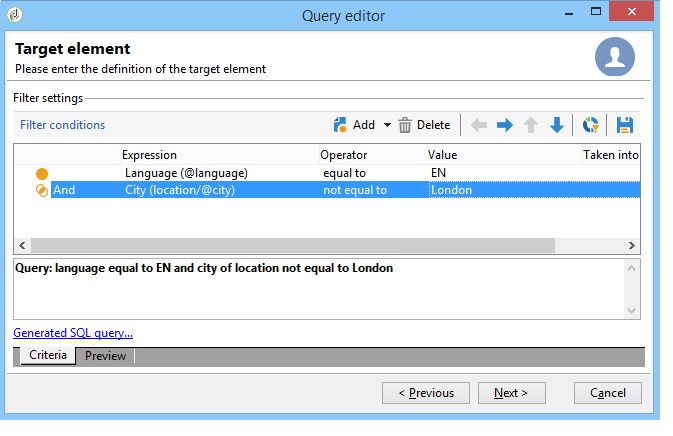Click the horizontal scrollbar right arrow
This screenshot has width=673, height=436.
(631, 245)
